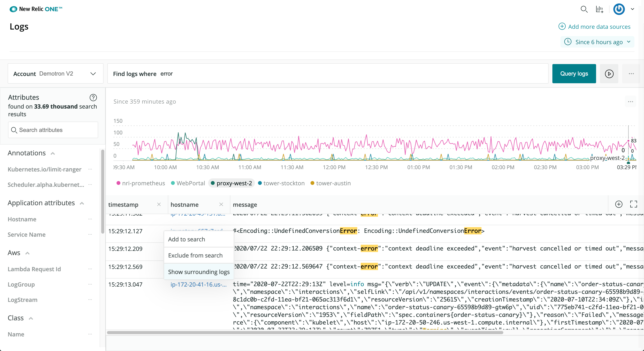The image size is (644, 351).
Task: Click the Search attributes input field
Action: (53, 130)
